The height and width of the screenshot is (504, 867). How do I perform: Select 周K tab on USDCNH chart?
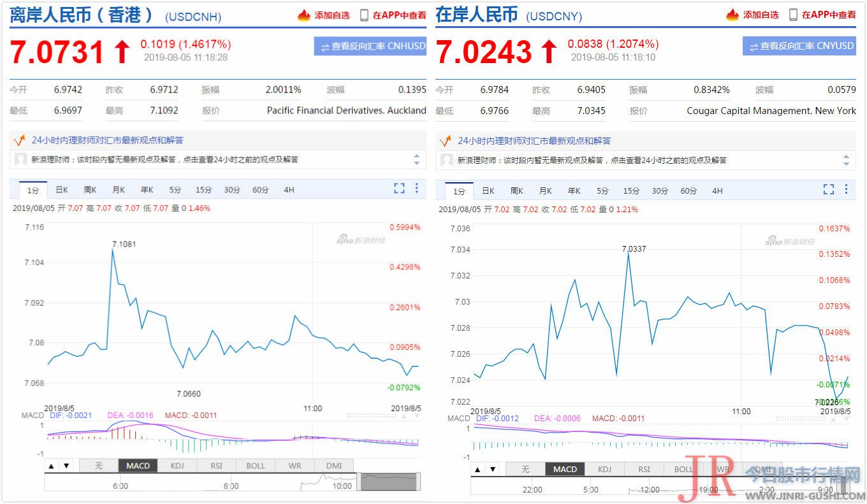90,190
